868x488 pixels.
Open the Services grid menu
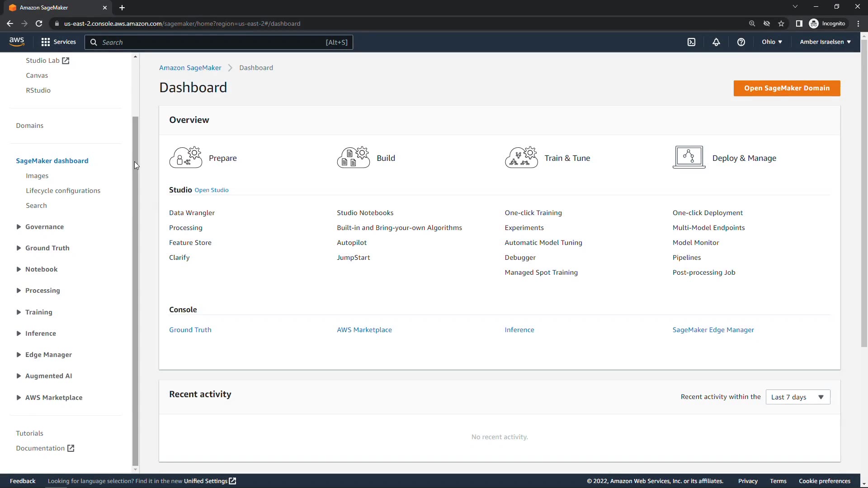[x=58, y=42]
